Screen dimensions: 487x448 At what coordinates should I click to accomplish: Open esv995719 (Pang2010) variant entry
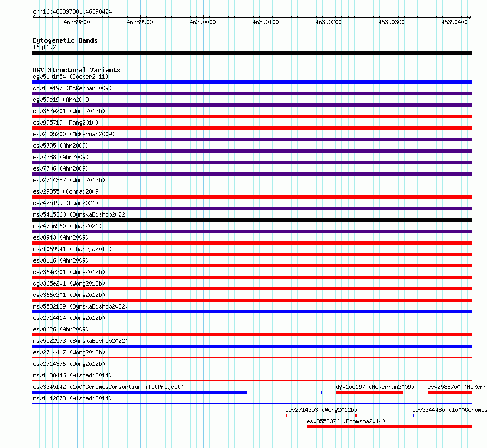66,123
